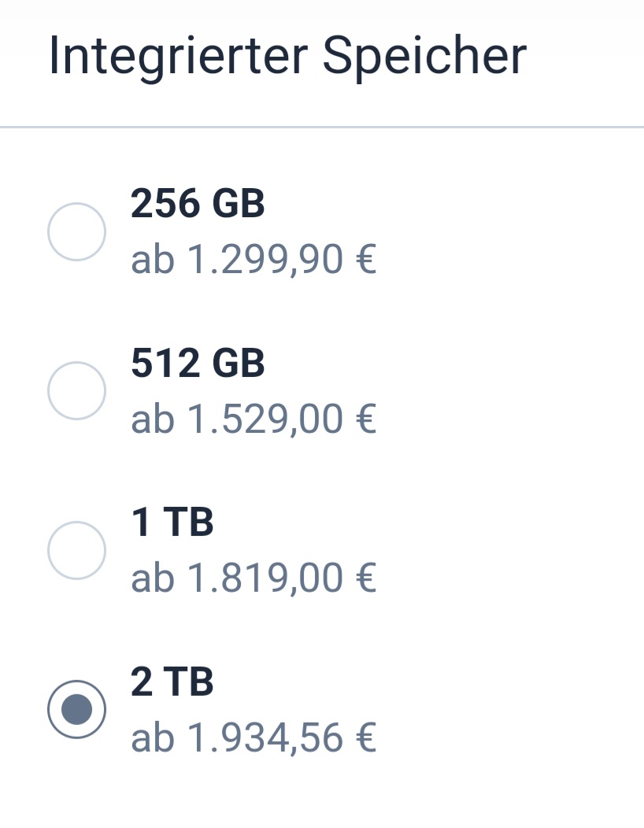Select the 256 GB radio button
The width and height of the screenshot is (644, 828).
76,231
